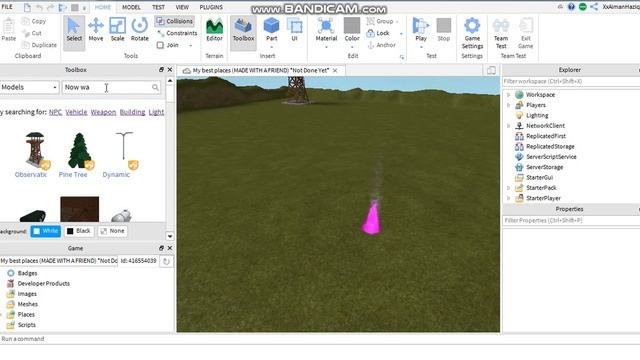Open the UI insert tool

pyautogui.click(x=294, y=30)
